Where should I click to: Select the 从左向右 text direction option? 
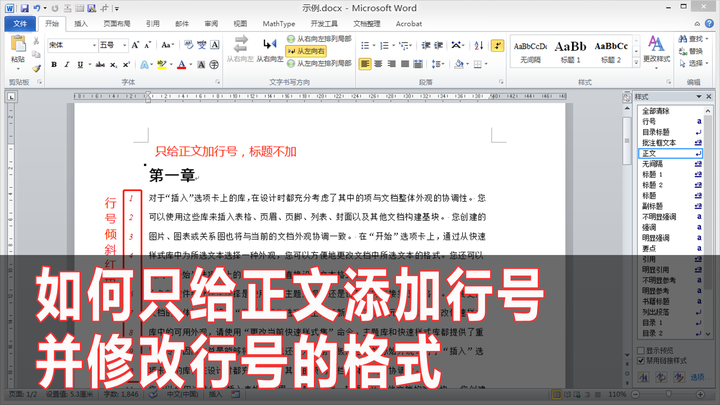(x=306, y=51)
